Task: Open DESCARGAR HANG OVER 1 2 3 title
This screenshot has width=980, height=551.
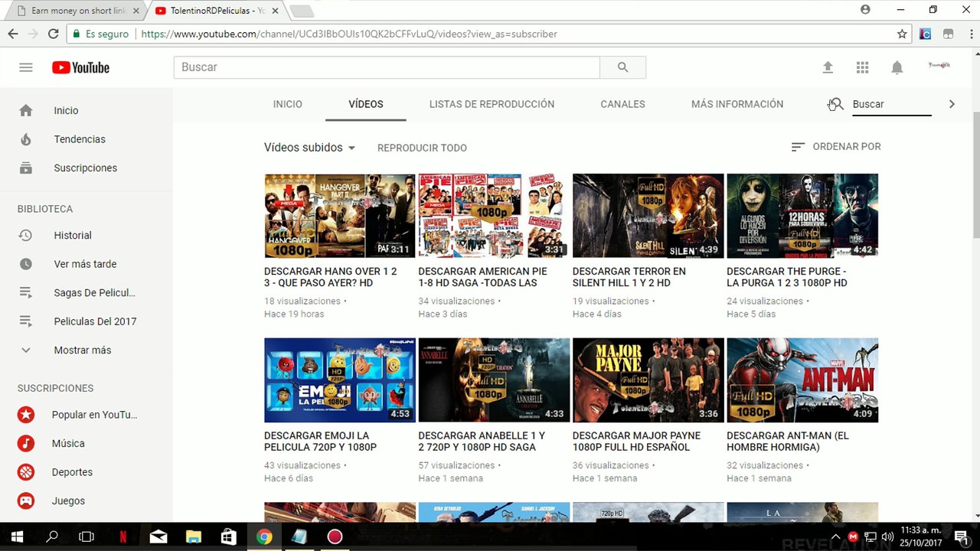Action: (x=331, y=277)
